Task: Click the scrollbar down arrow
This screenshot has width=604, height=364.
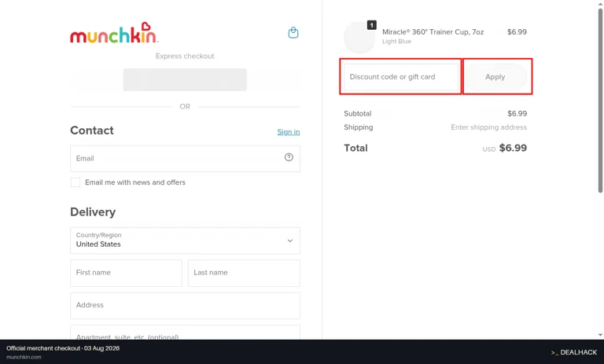Action: 600,335
